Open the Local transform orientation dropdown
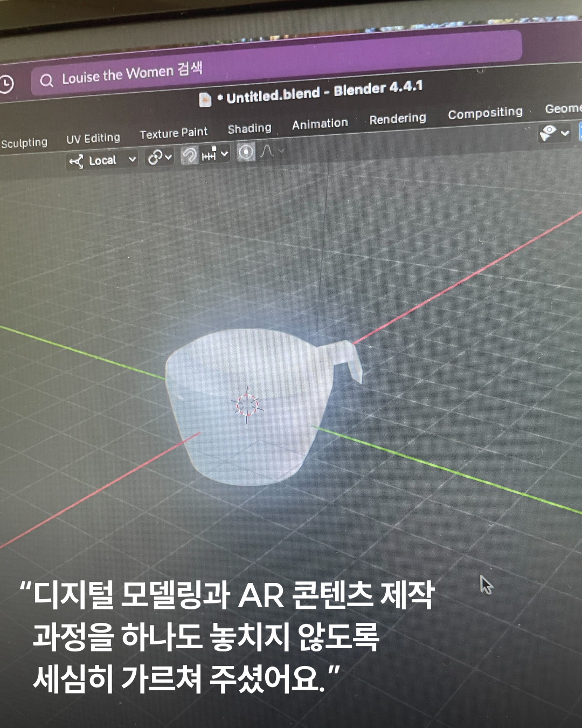 pyautogui.click(x=102, y=160)
